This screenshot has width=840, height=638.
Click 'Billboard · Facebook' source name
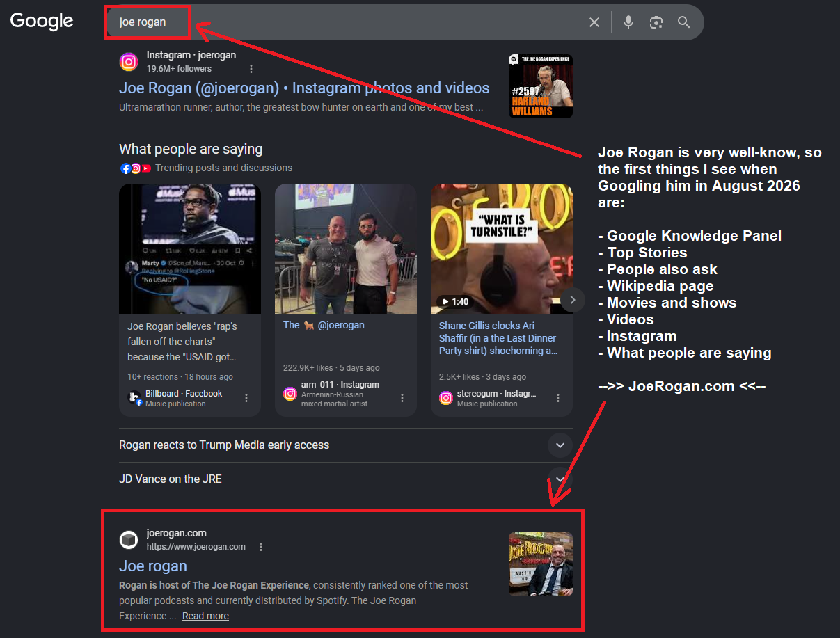click(184, 394)
